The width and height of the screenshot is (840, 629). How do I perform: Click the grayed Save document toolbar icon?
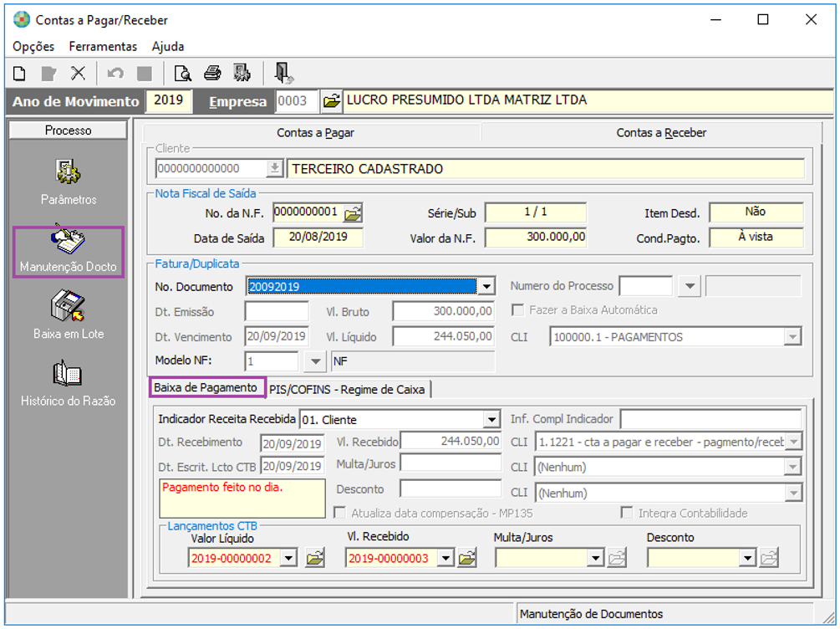tap(48, 74)
